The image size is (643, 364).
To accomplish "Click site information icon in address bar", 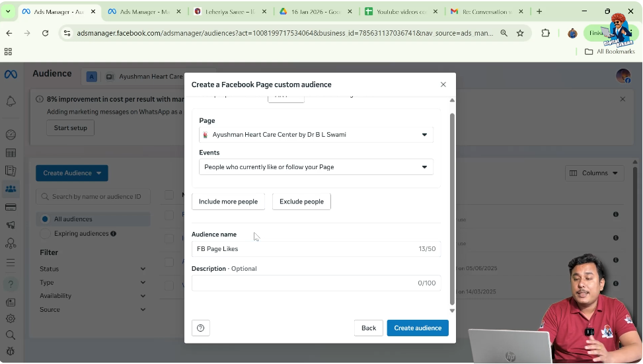I will click(67, 33).
